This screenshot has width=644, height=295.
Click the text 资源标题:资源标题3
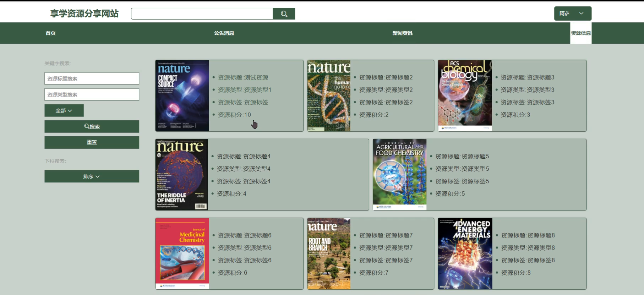click(527, 77)
